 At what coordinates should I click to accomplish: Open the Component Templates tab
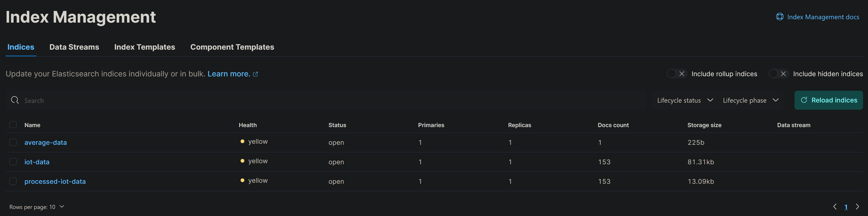(x=232, y=47)
